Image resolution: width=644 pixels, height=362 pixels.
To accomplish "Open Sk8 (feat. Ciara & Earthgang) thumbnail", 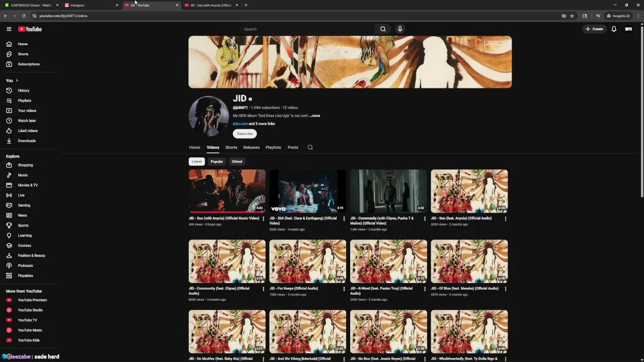I will (x=308, y=191).
